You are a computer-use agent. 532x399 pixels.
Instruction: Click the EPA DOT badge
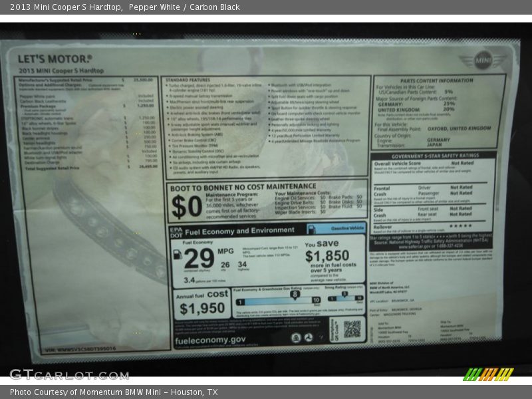click(176, 231)
